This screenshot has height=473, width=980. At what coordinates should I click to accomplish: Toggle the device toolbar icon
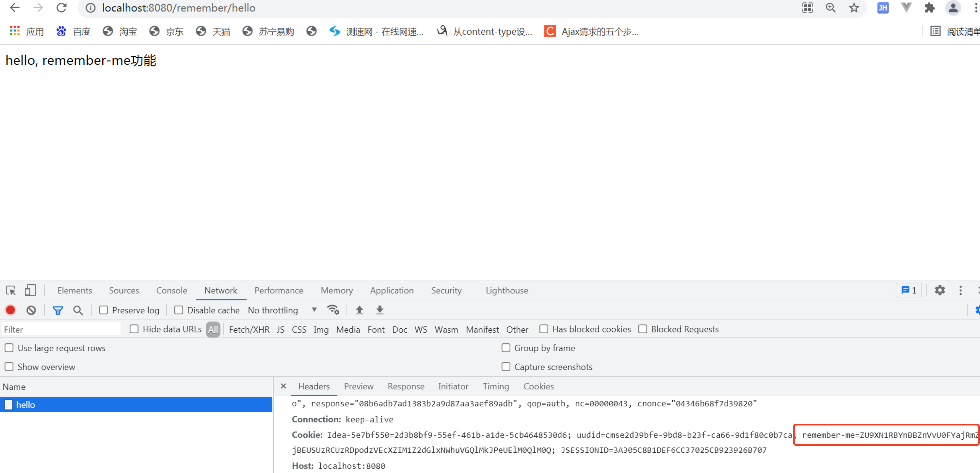30,291
